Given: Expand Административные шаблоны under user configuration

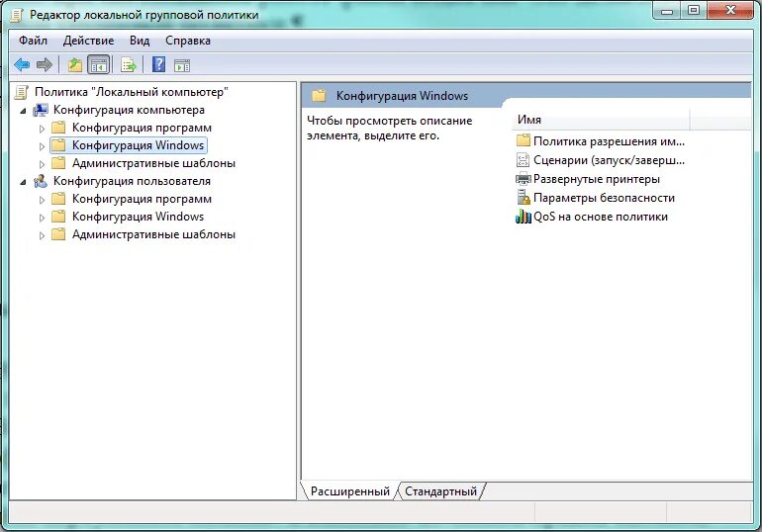Looking at the screenshot, I should pyautogui.click(x=42, y=235).
